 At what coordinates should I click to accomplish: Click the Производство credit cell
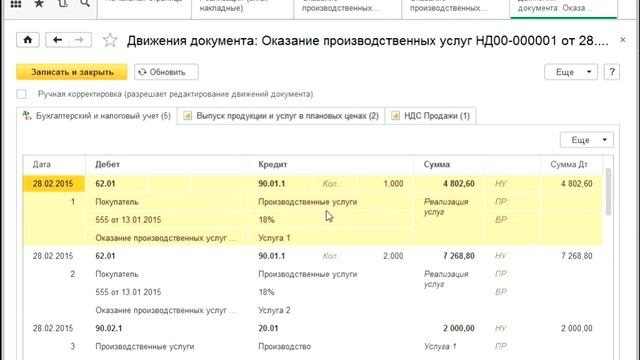pyautogui.click(x=284, y=347)
